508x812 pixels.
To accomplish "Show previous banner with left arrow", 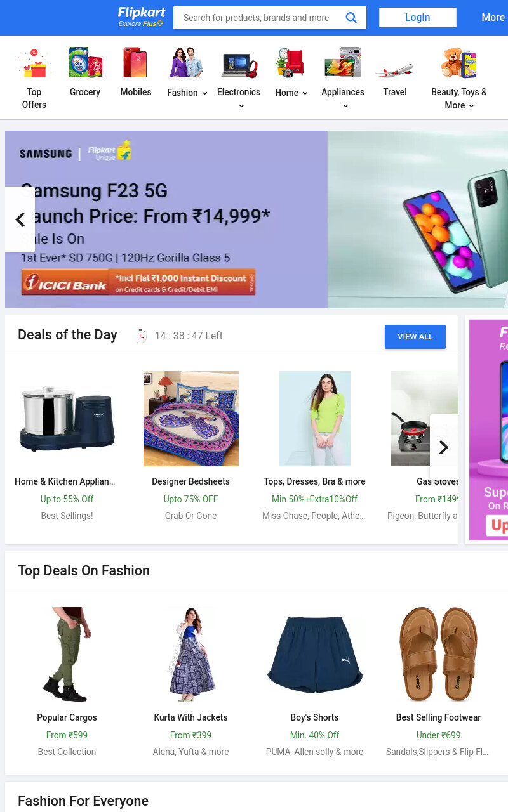I will (20, 219).
